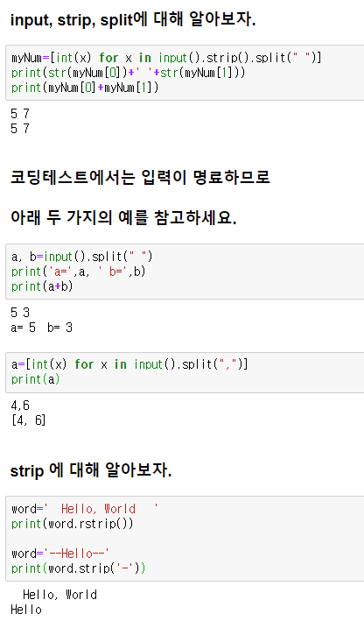Viewport: 364px width, 621px height.
Task: Click the word='--Hello--' code line
Action: [60, 554]
